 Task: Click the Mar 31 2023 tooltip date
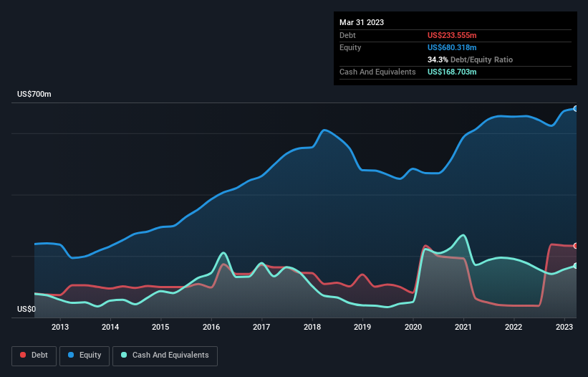tap(362, 22)
